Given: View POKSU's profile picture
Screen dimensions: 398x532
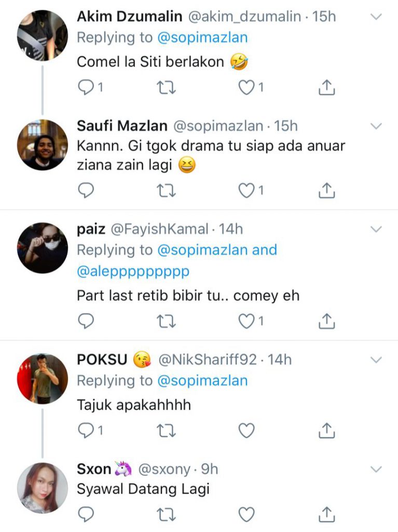Looking at the screenshot, I should tap(43, 378).
